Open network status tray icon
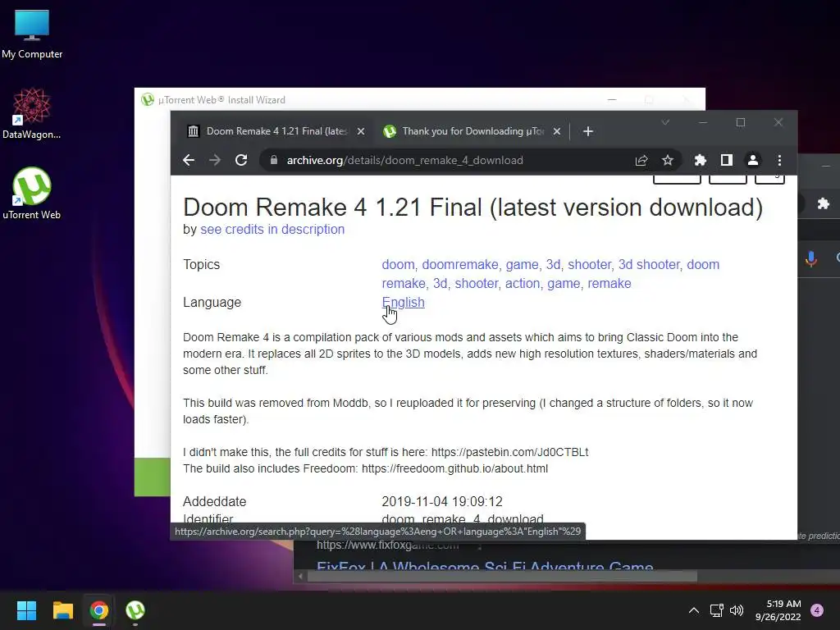 [716, 610]
